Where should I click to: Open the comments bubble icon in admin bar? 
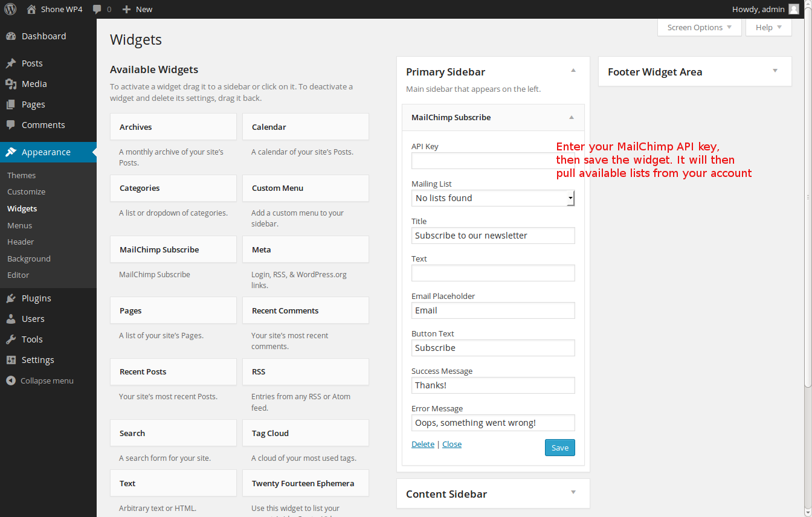coord(97,9)
